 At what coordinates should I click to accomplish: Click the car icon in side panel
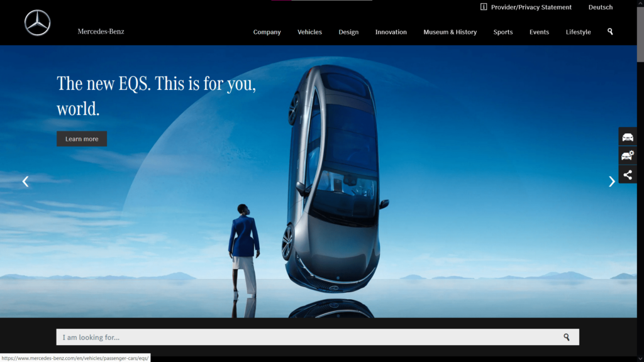[x=628, y=137]
